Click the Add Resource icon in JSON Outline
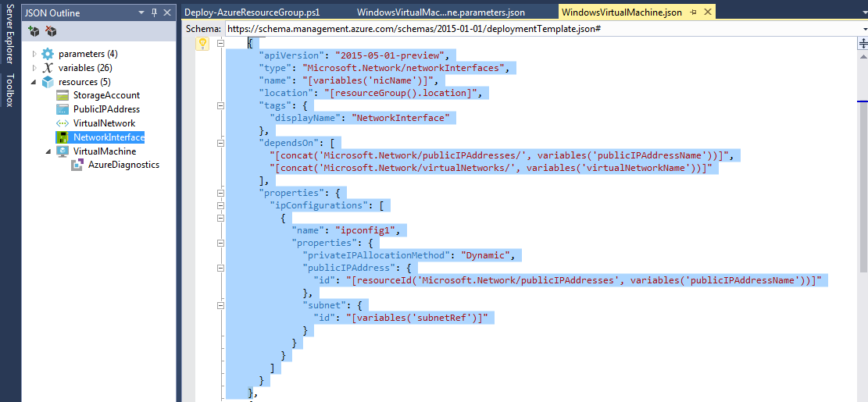868x402 pixels. click(x=34, y=31)
